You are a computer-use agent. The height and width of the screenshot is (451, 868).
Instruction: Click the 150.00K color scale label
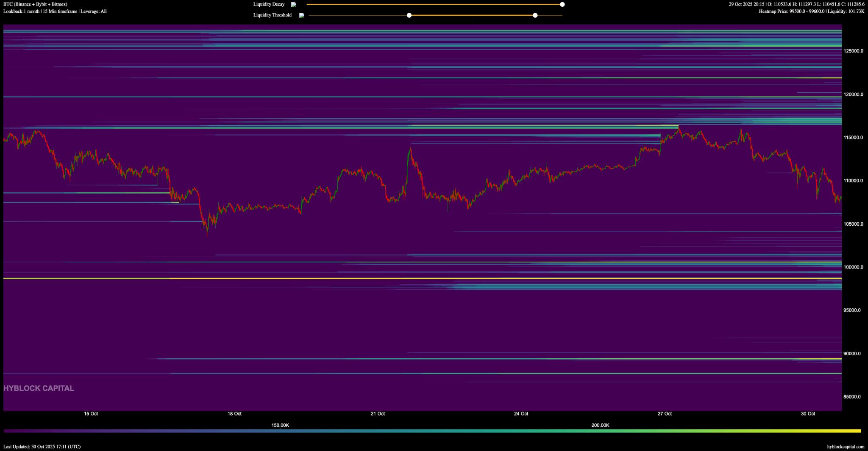point(280,425)
